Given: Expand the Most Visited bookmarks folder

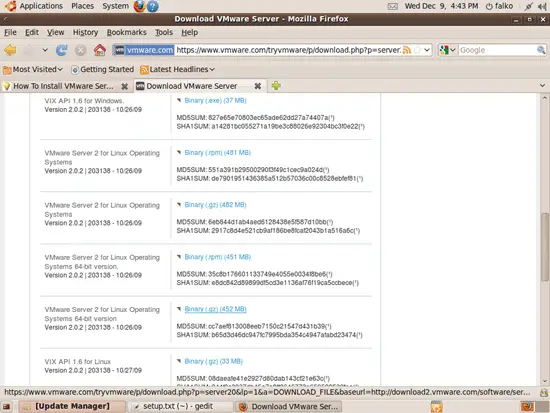Looking at the screenshot, I should pyautogui.click(x=33, y=69).
